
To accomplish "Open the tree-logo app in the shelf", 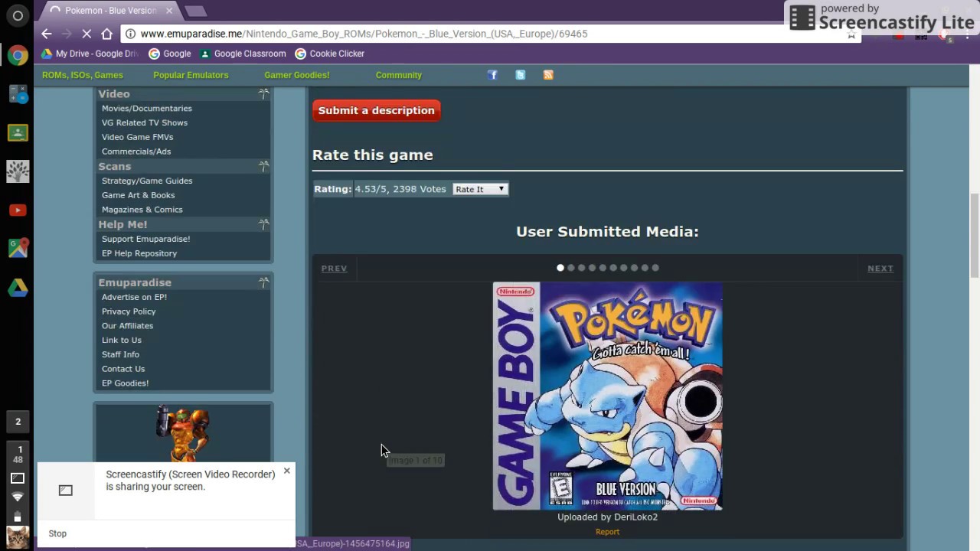I will pyautogui.click(x=18, y=171).
